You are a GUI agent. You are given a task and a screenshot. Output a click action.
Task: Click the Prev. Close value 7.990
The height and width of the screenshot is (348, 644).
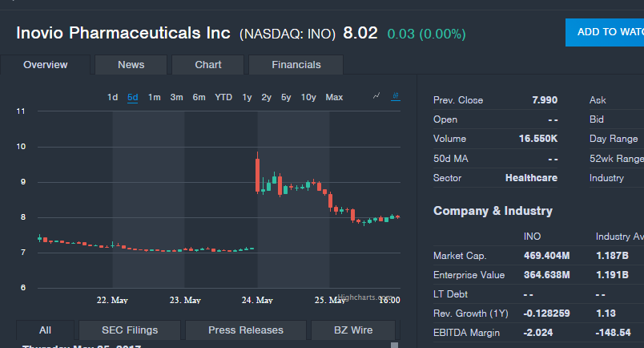pyautogui.click(x=545, y=100)
